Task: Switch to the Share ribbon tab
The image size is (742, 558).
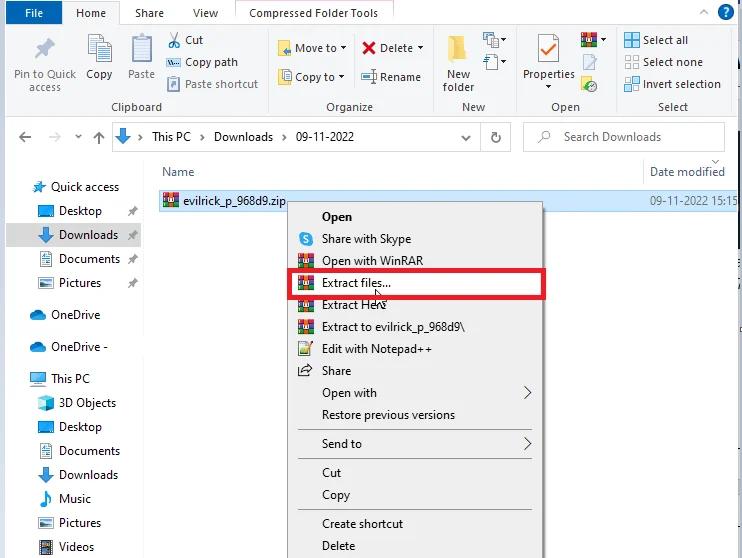Action: click(x=149, y=13)
